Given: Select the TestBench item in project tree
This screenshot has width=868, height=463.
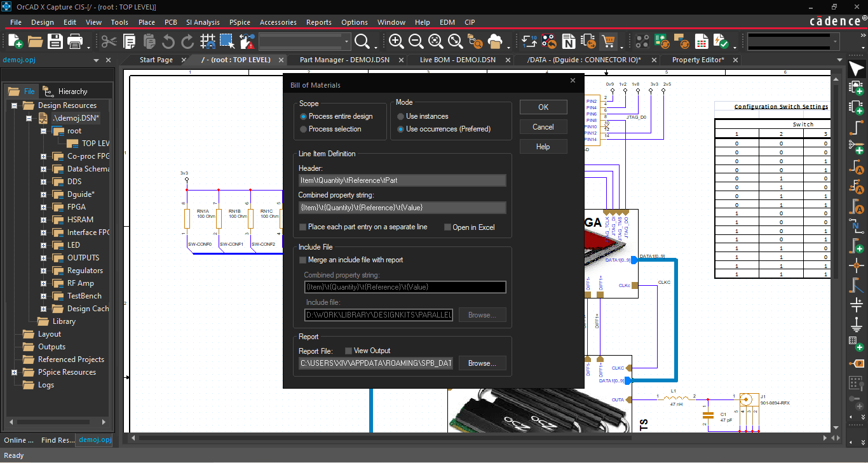Looking at the screenshot, I should click(x=84, y=296).
